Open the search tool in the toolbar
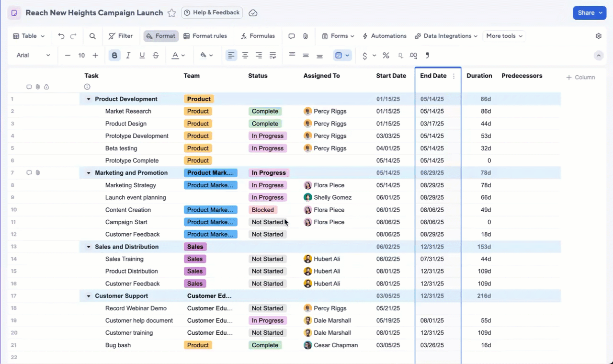 click(x=92, y=36)
